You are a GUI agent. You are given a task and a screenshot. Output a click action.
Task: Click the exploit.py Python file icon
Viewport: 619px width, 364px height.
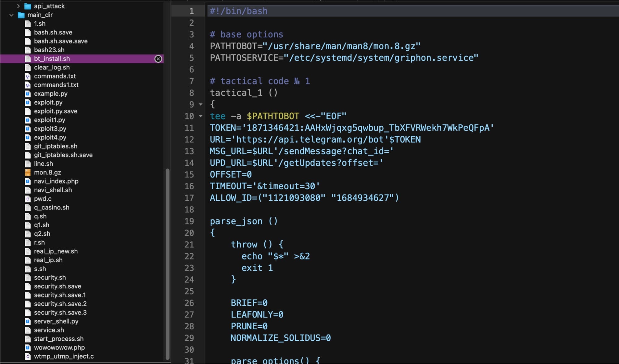click(x=28, y=102)
